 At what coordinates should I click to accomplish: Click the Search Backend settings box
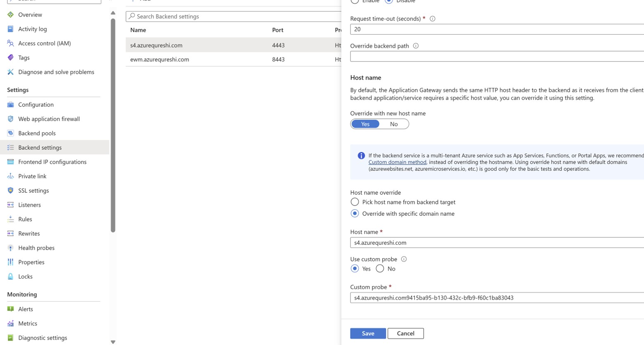coord(234,17)
